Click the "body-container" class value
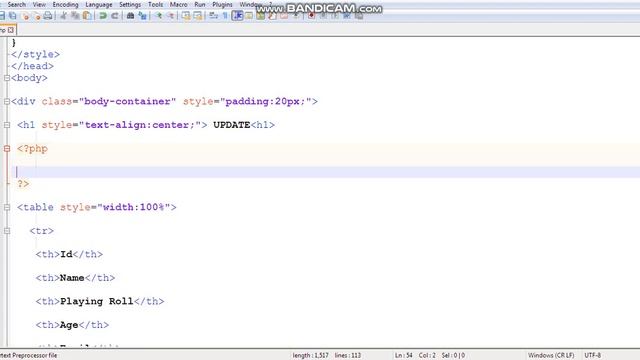Image resolution: width=640 pixels, height=360 pixels. point(128,102)
